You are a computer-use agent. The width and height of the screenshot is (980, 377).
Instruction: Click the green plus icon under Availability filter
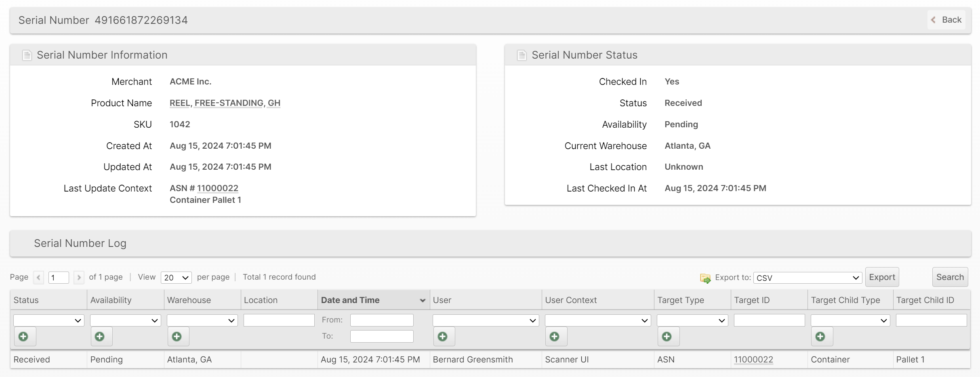coord(100,337)
